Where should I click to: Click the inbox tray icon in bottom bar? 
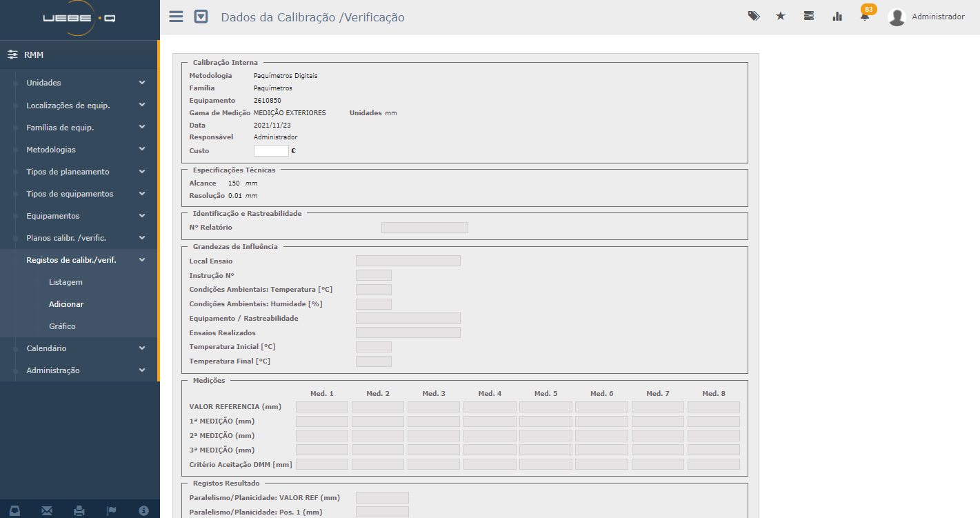pyautogui.click(x=15, y=510)
